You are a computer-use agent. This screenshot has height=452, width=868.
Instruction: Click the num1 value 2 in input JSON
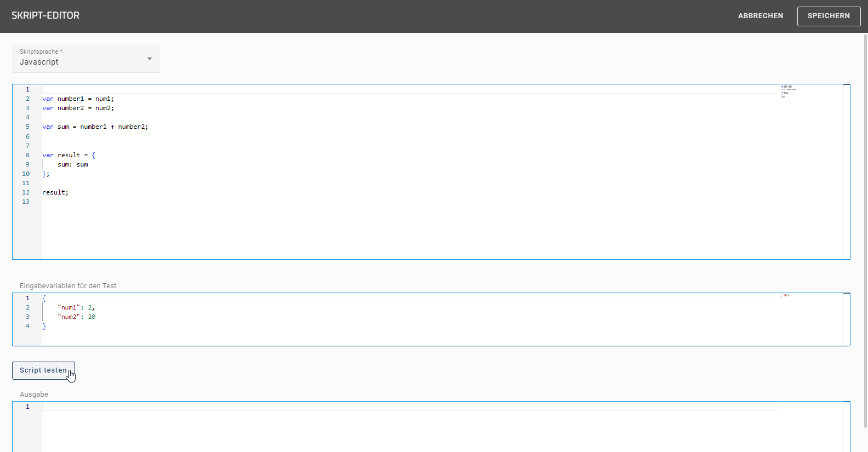(x=91, y=307)
